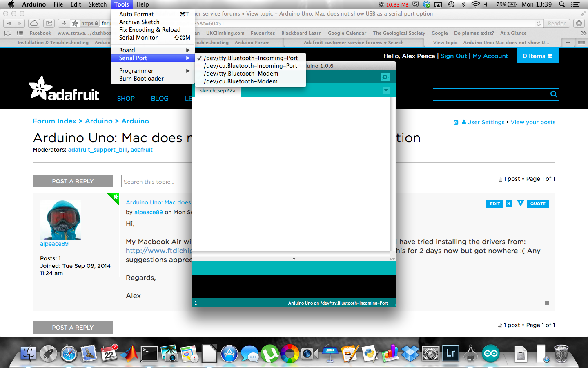This screenshot has width=588, height=368.
Task: Select checked /dev/tty.Bluetooth-Incoming-Port serial port
Action: [250, 58]
